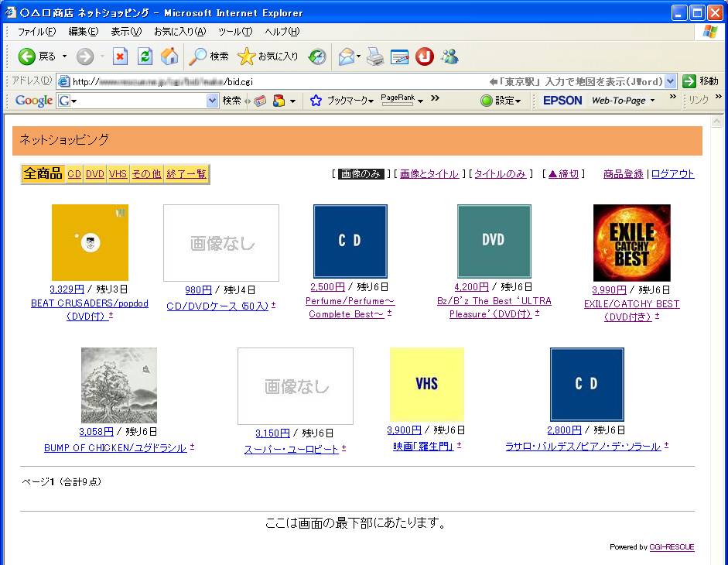Viewport: 728px width, 565px height.
Task: Select the 全商品 category tab
Action: tap(43, 174)
